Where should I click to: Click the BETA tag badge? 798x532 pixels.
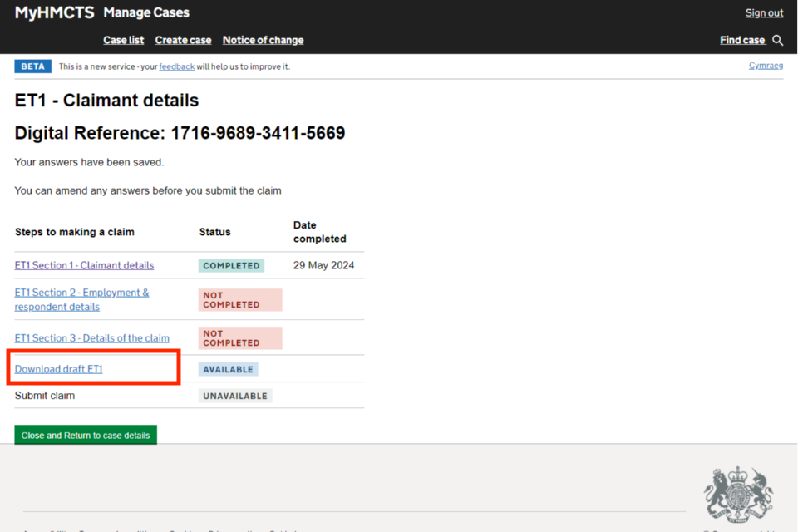[x=33, y=66]
